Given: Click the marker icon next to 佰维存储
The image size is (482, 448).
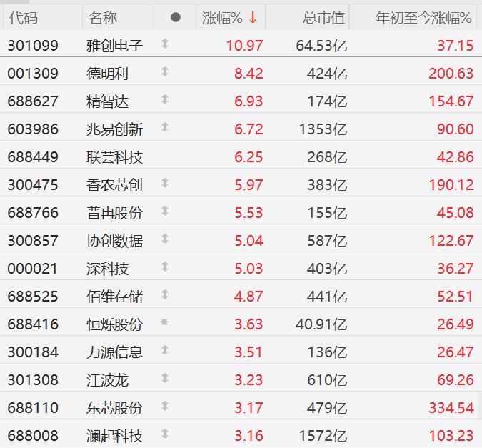Looking at the screenshot, I should [x=165, y=294].
